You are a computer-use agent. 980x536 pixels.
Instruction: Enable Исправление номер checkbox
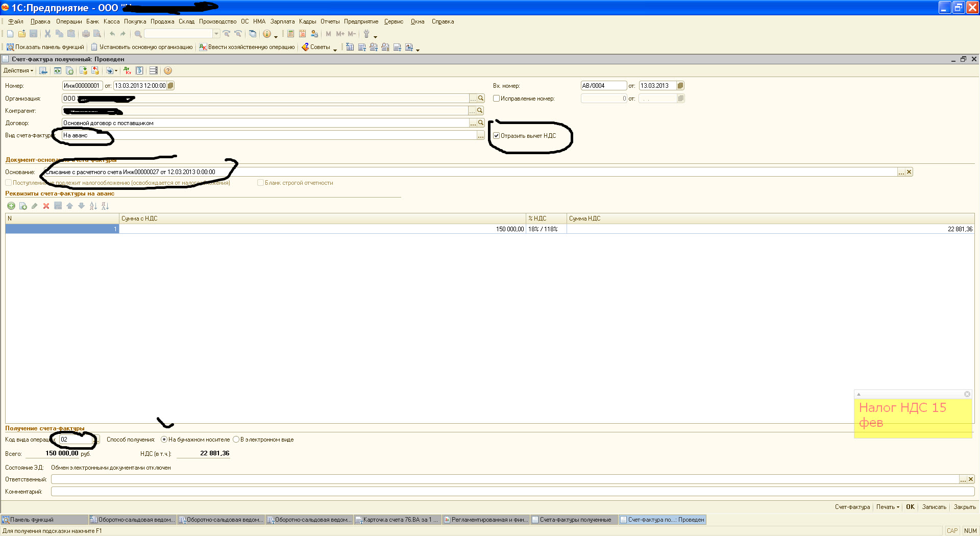[x=496, y=99]
